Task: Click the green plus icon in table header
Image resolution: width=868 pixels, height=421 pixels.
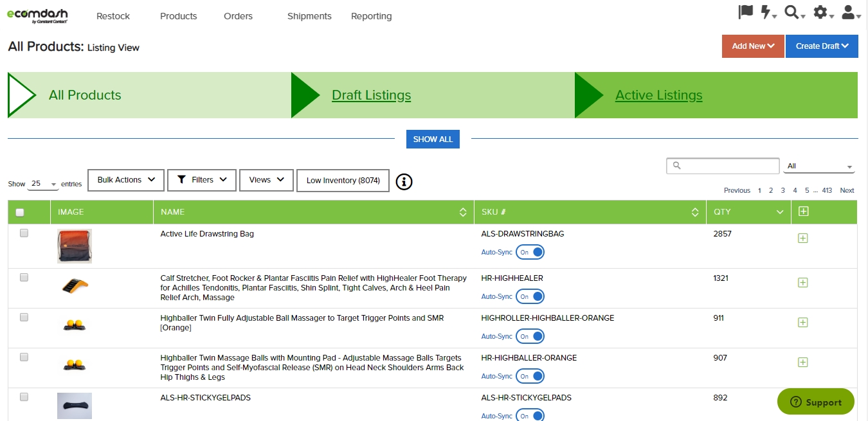Action: [802, 211]
